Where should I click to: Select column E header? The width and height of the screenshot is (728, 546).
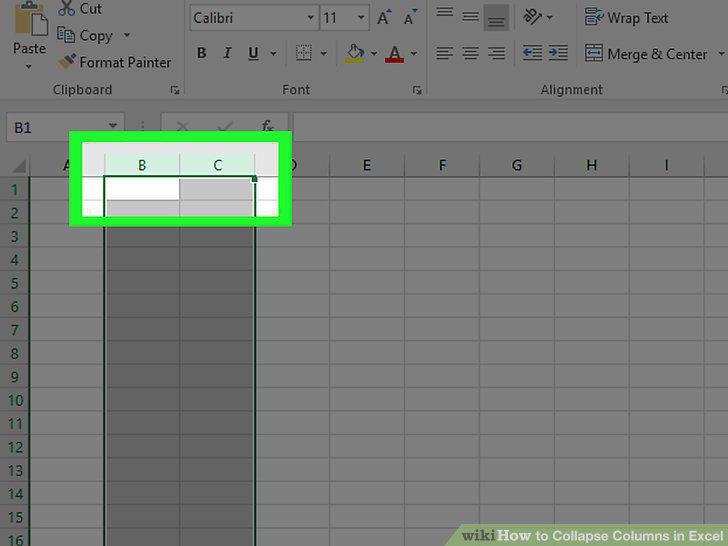click(367, 165)
